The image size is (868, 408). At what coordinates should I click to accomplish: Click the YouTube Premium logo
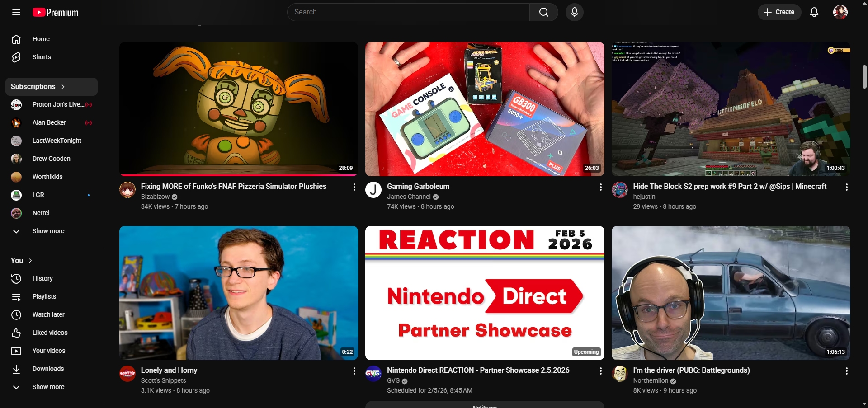(x=56, y=13)
